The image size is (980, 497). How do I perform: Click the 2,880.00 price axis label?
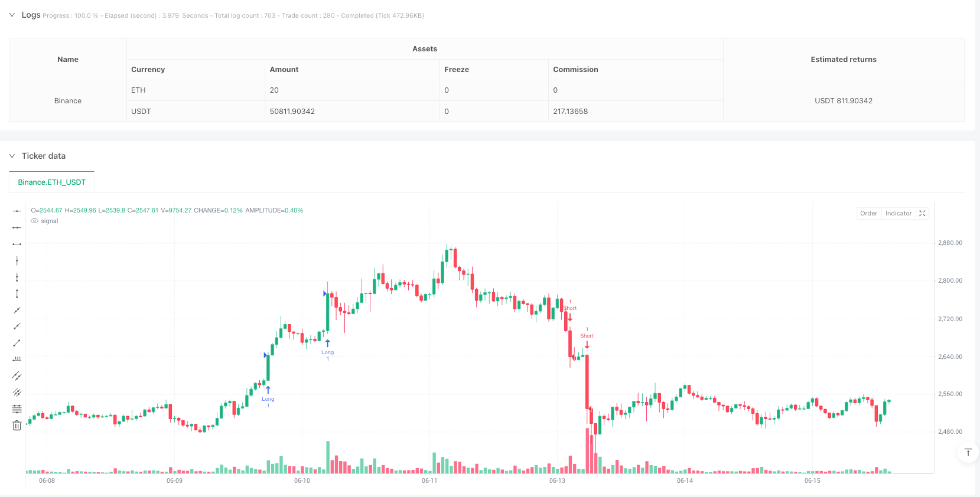tap(950, 243)
